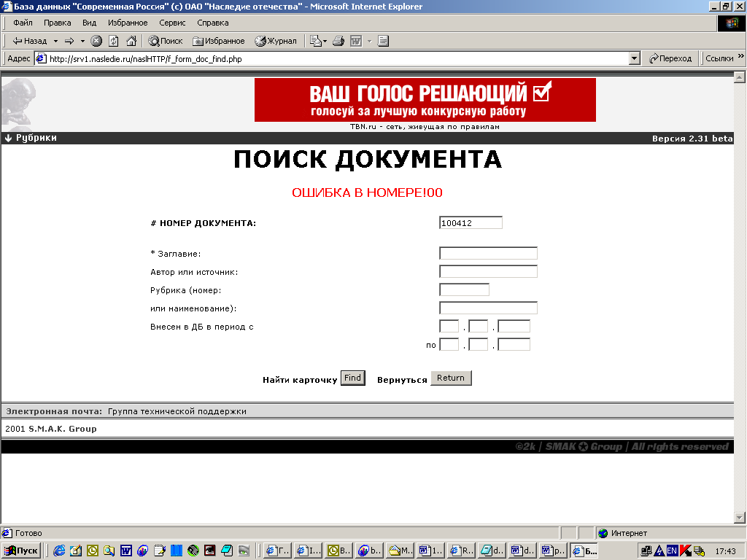Launch Internet Explorer from quick launch

click(x=59, y=551)
